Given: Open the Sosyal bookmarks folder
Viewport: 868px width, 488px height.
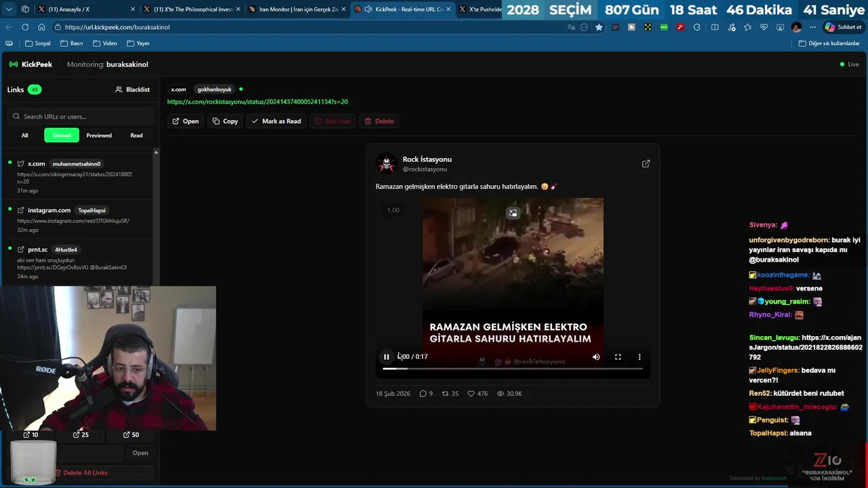Looking at the screenshot, I should pos(38,43).
